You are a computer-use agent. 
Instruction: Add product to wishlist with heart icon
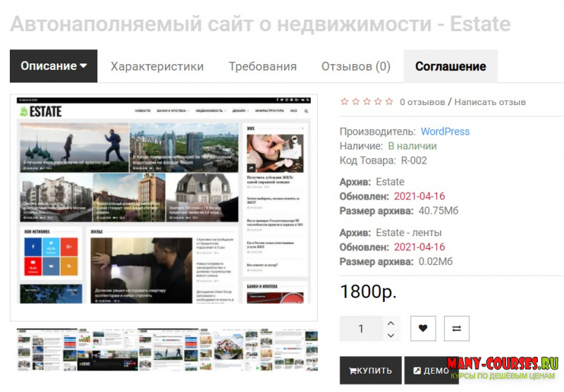[x=423, y=329]
